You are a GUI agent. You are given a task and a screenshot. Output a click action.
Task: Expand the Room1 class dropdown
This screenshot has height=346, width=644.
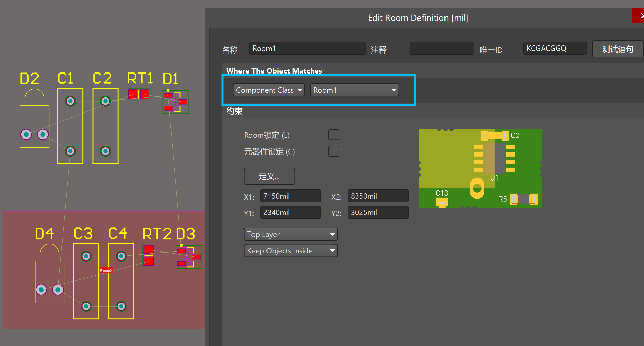(354, 90)
